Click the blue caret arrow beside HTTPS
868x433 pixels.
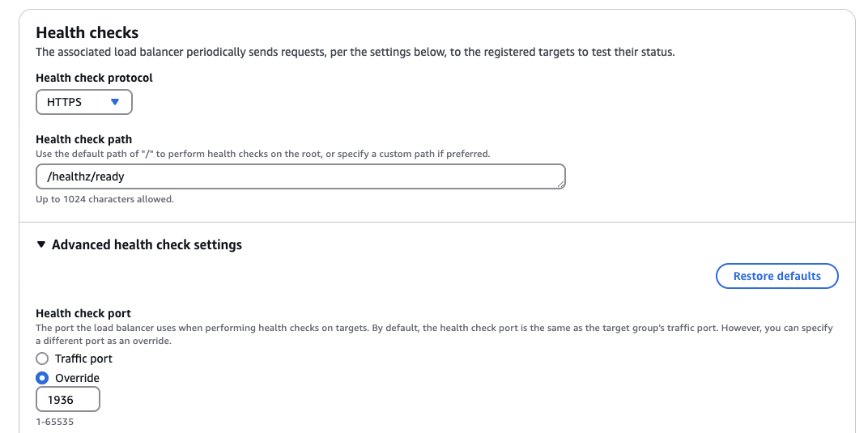(115, 102)
